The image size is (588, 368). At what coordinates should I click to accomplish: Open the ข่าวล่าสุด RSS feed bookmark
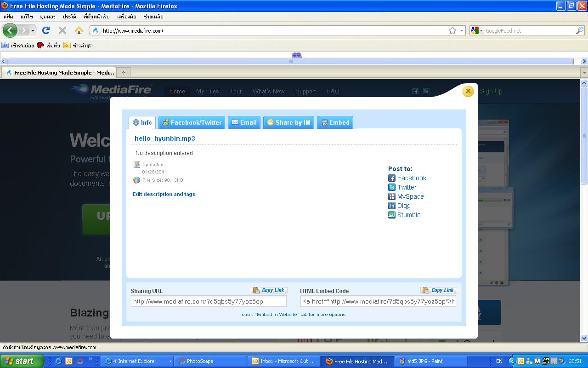pyautogui.click(x=78, y=46)
